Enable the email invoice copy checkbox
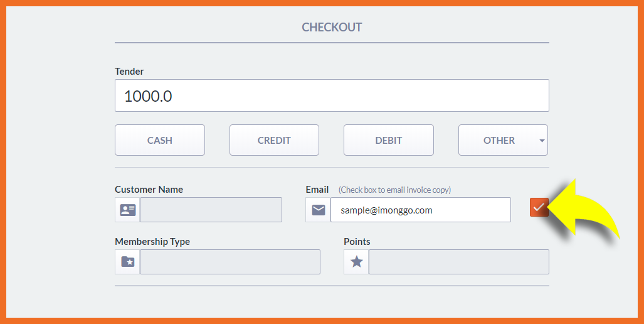644x324 pixels. pyautogui.click(x=539, y=207)
